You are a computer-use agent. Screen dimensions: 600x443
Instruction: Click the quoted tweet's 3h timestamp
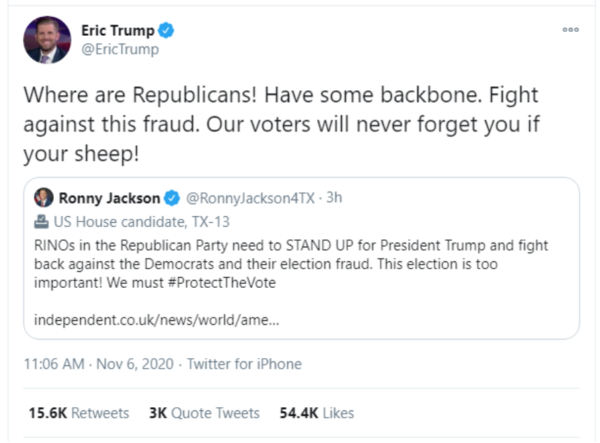coord(334,197)
